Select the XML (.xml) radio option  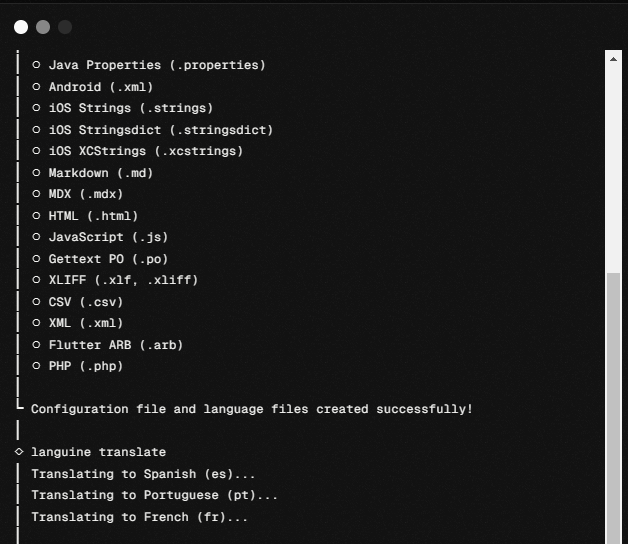[37, 323]
